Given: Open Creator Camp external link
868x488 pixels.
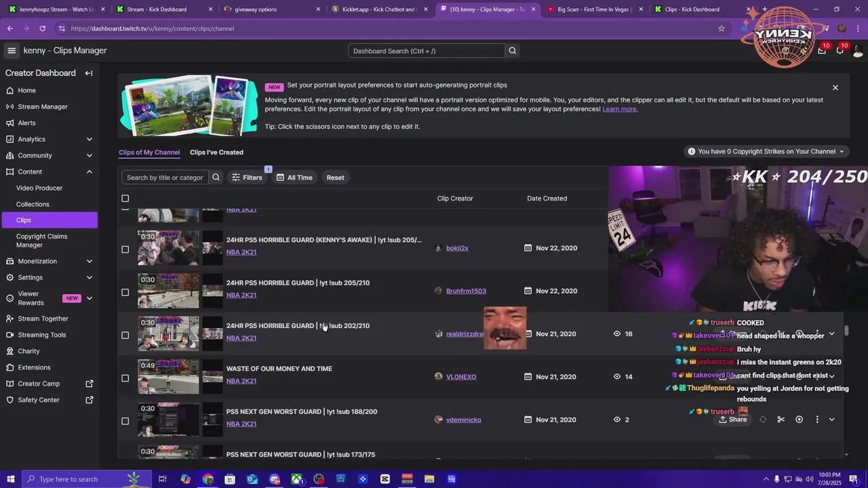Looking at the screenshot, I should tap(49, 384).
